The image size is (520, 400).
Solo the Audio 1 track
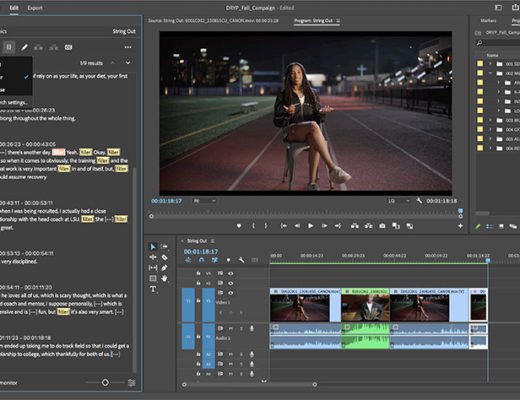pos(241,328)
